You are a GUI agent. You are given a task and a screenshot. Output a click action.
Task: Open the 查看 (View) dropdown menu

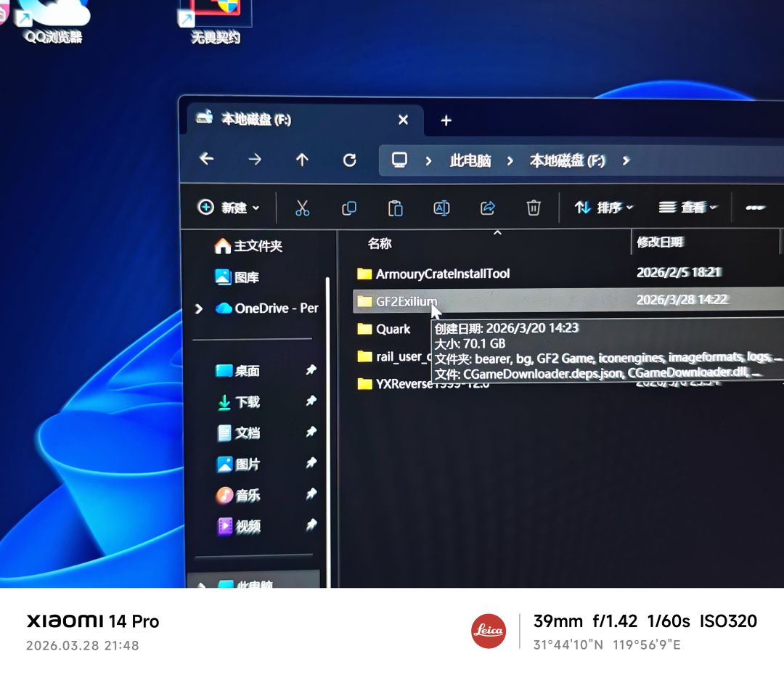click(688, 207)
